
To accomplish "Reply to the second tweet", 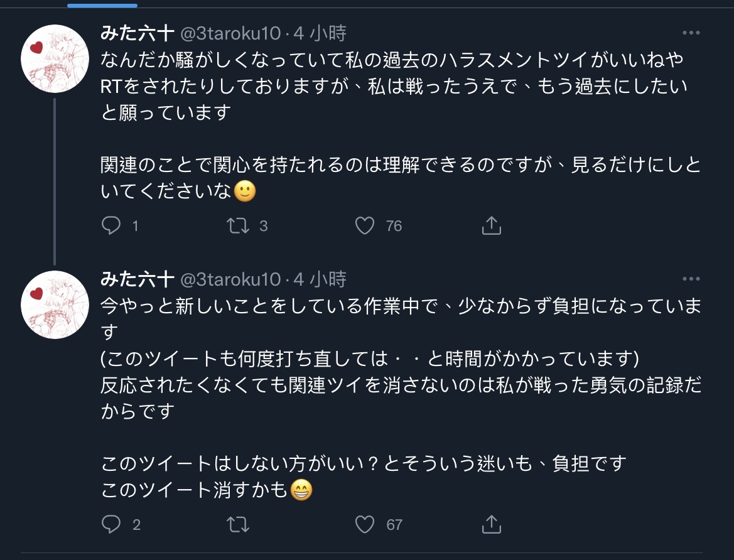I will tap(111, 524).
